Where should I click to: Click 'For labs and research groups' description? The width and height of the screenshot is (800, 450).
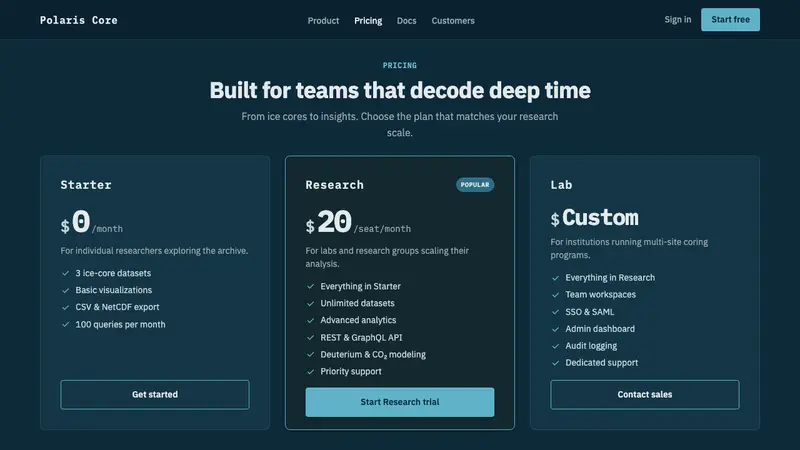pyautogui.click(x=387, y=257)
